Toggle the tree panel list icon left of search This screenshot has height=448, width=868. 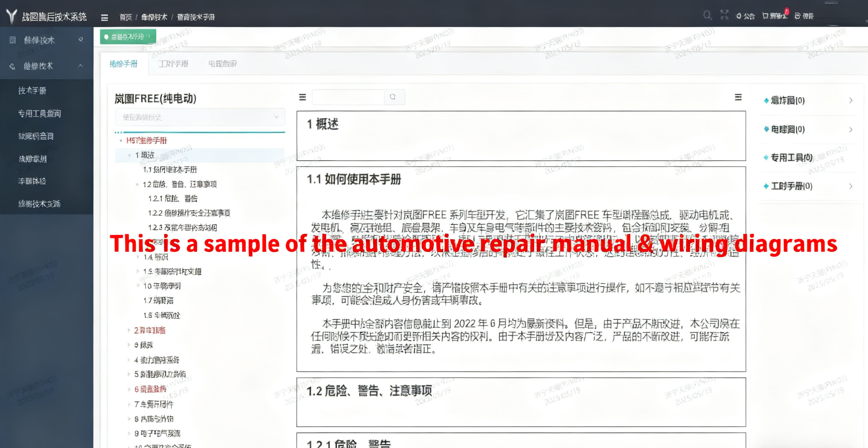pyautogui.click(x=303, y=97)
